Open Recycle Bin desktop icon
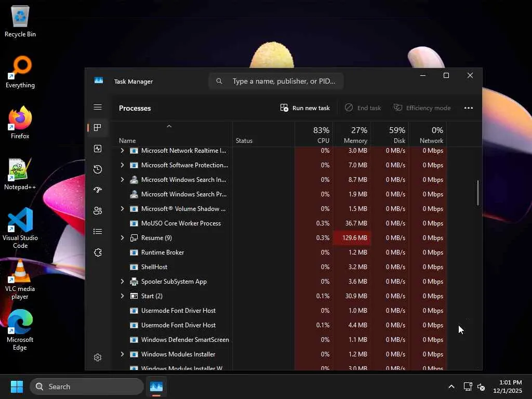The image size is (532, 399). tap(20, 22)
